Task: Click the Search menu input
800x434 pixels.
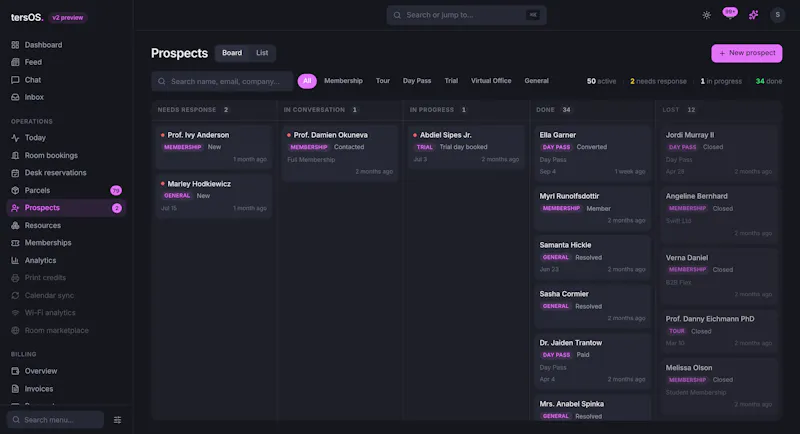Action: 55,420
